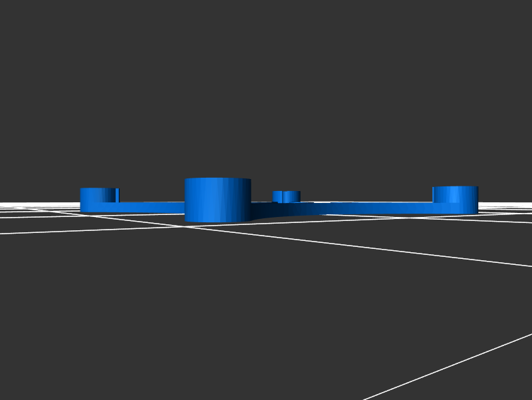Click the small blue cylinder behind the center
The image size is (532, 400).
pyautogui.click(x=287, y=196)
